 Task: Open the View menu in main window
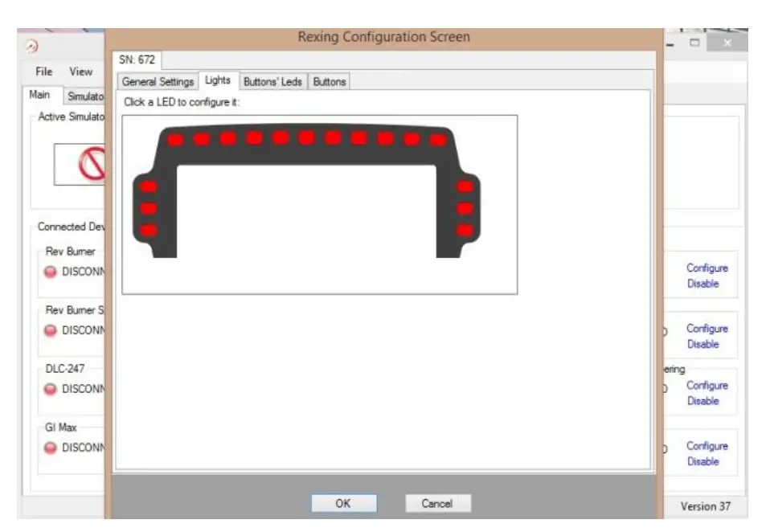pos(80,72)
